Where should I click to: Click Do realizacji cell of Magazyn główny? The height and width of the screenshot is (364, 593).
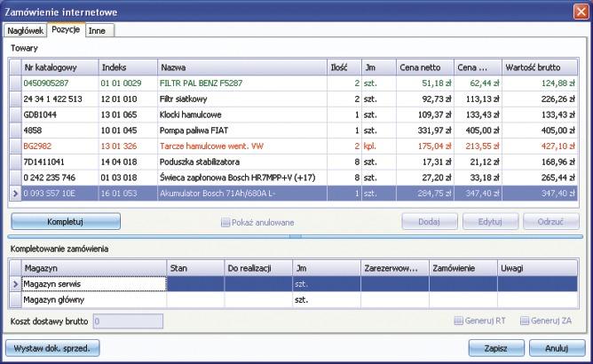tap(258, 300)
